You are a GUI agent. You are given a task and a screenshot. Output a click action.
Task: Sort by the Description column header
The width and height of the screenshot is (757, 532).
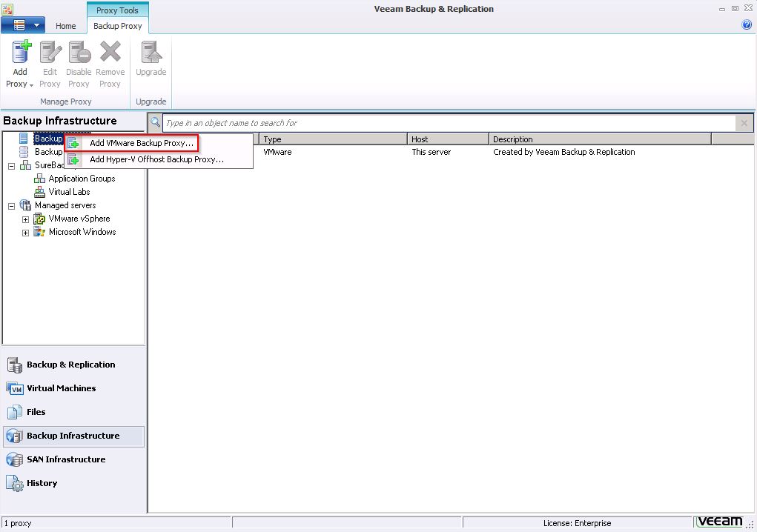click(600, 139)
